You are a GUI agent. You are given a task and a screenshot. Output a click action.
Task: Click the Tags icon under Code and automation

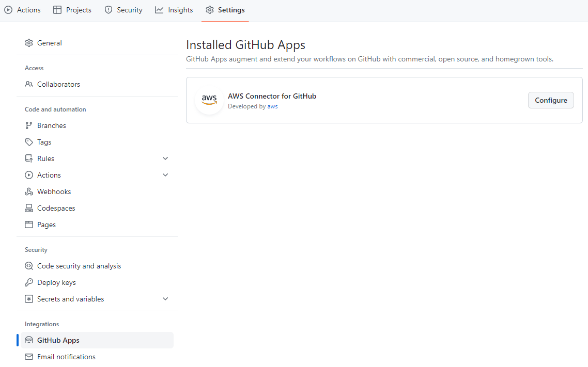click(x=29, y=142)
